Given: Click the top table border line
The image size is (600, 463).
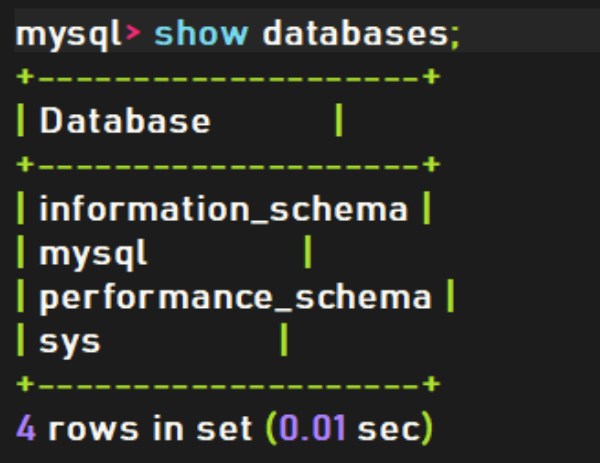Looking at the screenshot, I should [x=228, y=77].
